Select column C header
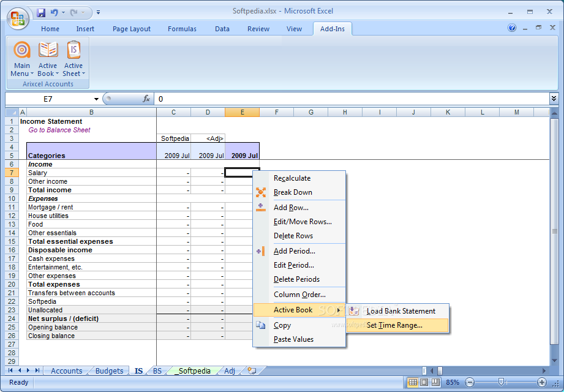 [173, 112]
